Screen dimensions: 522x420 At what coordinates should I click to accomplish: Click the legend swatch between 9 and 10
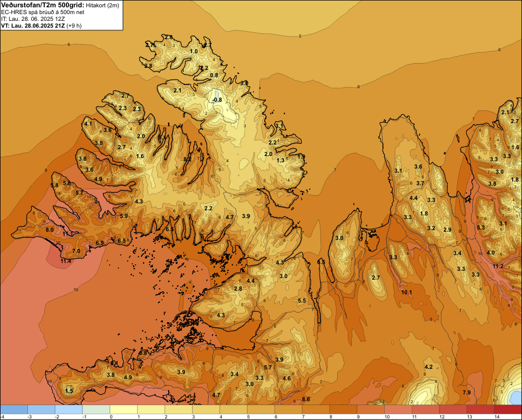click(x=371, y=410)
